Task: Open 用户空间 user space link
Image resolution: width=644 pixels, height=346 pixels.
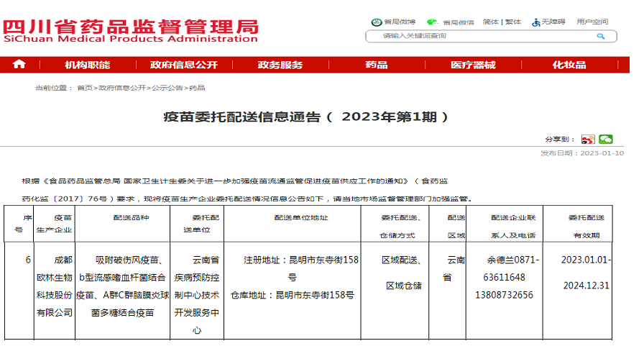Action: 592,22
